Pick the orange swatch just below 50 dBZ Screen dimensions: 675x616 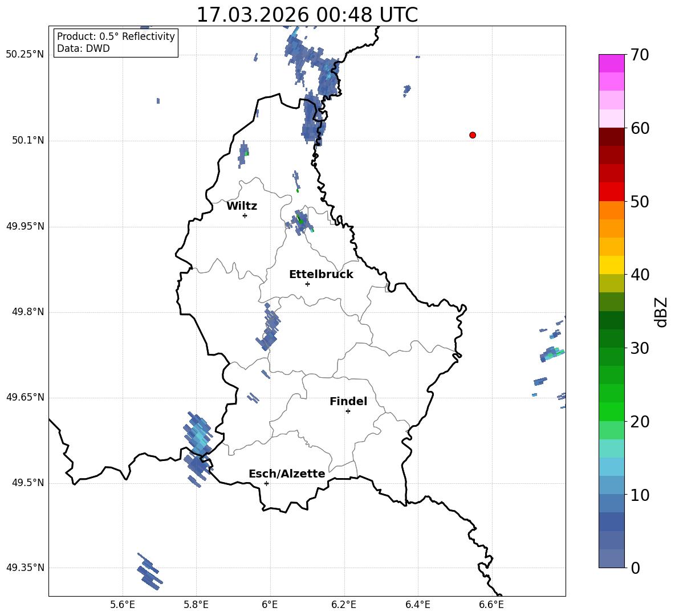pos(612,210)
